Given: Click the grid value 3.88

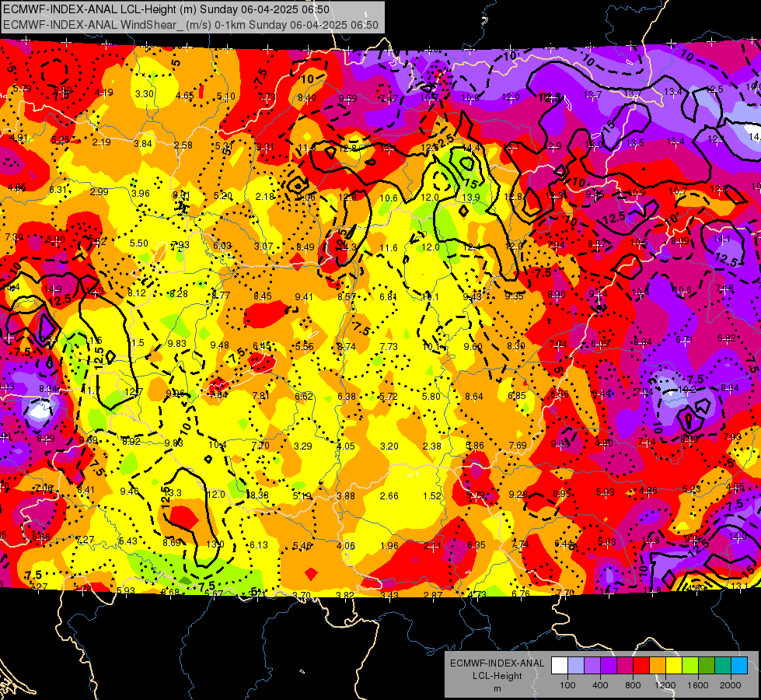Looking at the screenshot, I should pyautogui.click(x=346, y=495).
